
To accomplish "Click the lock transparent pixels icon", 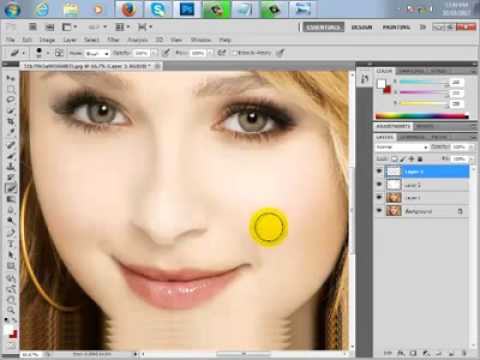I will tap(394, 159).
